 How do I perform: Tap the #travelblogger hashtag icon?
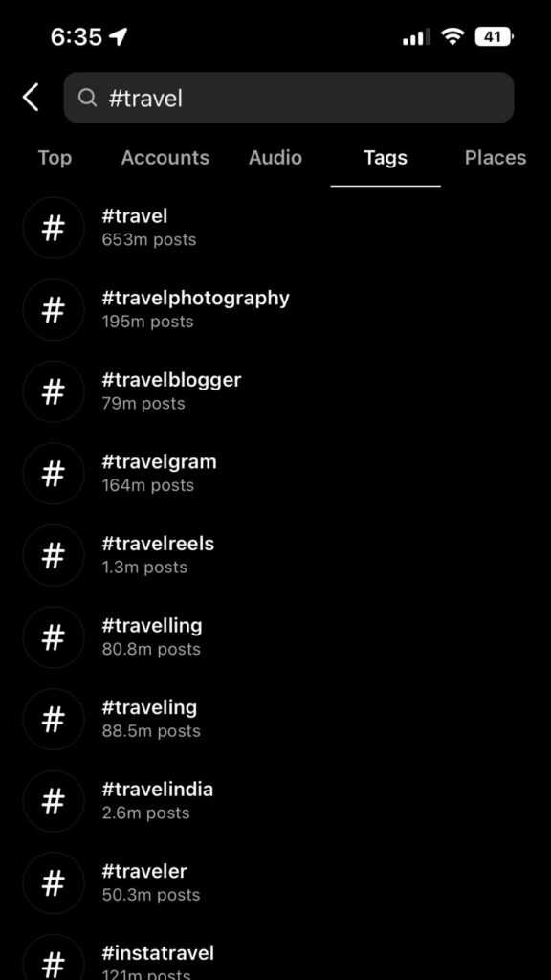point(54,391)
